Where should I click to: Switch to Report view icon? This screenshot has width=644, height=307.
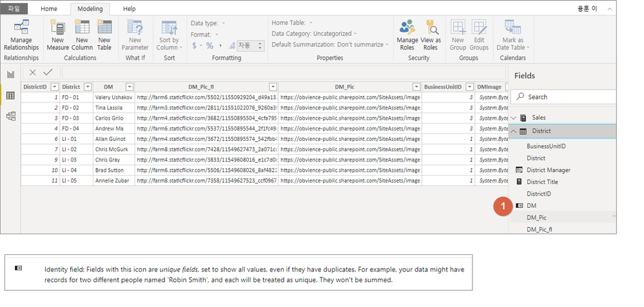coord(11,75)
